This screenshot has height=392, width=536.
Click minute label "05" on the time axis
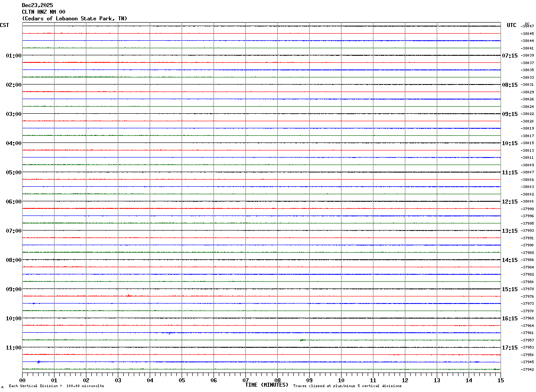182,380
